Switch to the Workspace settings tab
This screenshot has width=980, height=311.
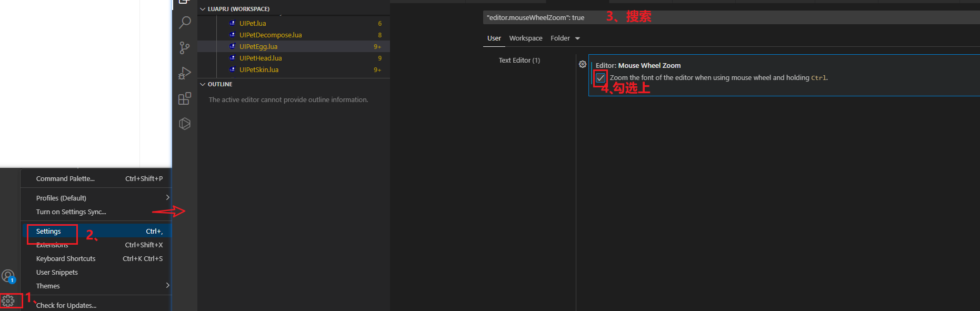526,38
